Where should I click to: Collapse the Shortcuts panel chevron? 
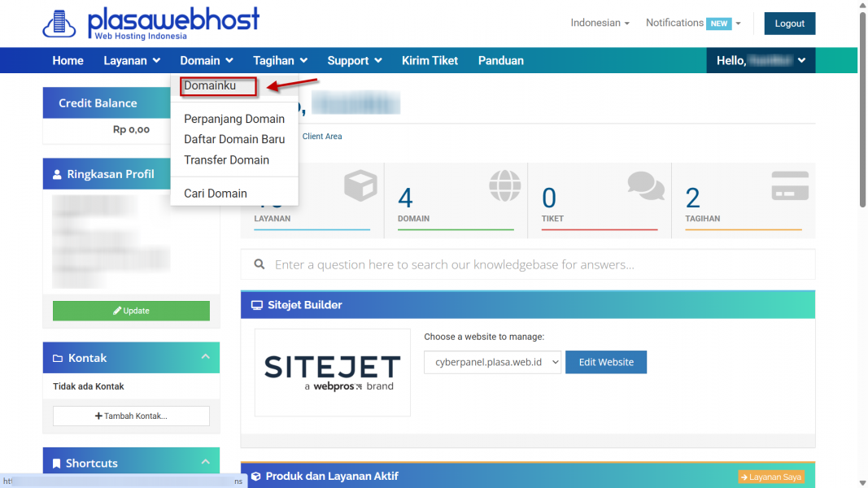(205, 462)
